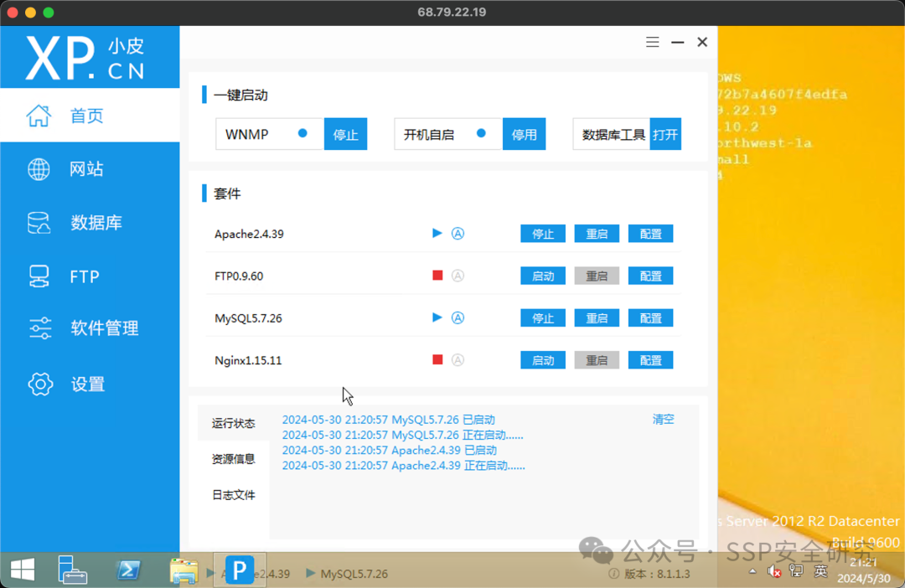Stop Apache2.4.39 service
This screenshot has width=905, height=588.
point(542,234)
